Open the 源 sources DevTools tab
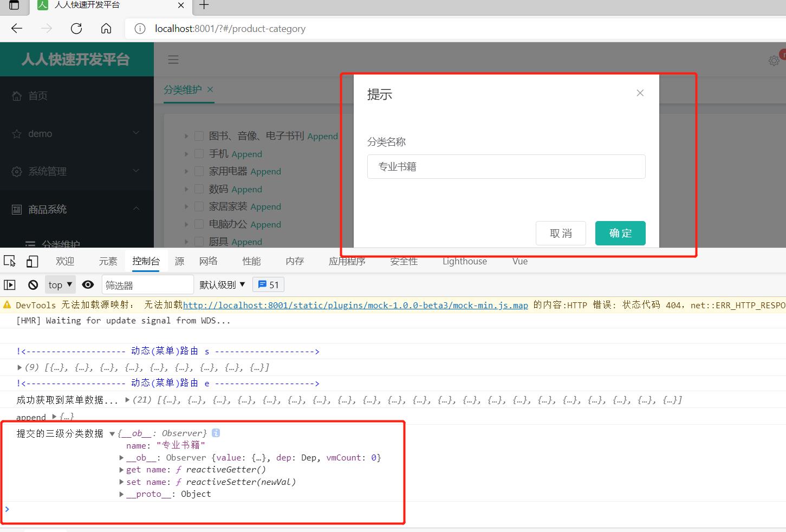 (x=179, y=261)
